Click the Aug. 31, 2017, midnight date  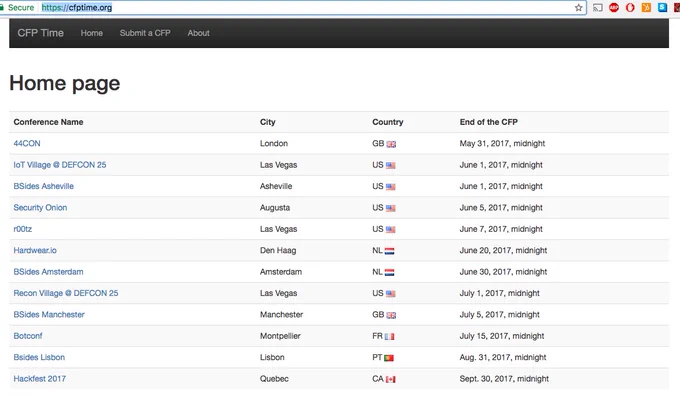pyautogui.click(x=503, y=357)
